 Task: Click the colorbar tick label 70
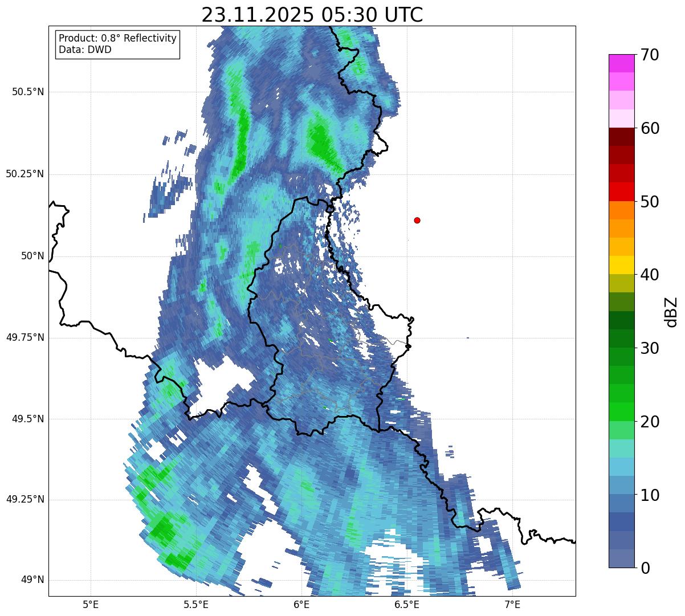(650, 55)
